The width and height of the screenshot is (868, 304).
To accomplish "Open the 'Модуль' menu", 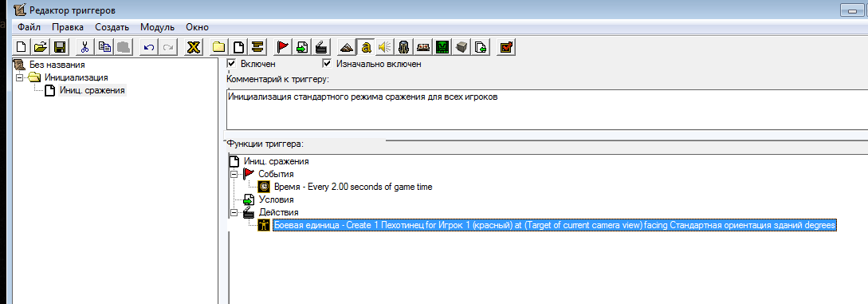I will click(157, 27).
